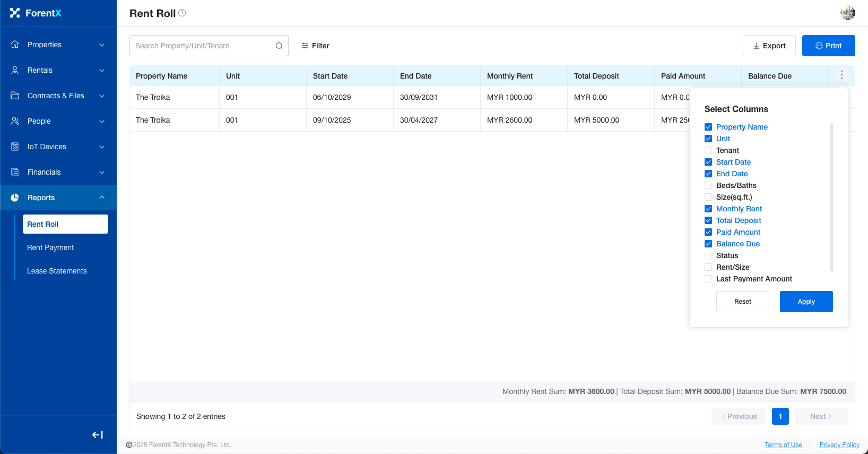The height and width of the screenshot is (454, 868).
Task: Click the ForentX logo icon
Action: (15, 13)
